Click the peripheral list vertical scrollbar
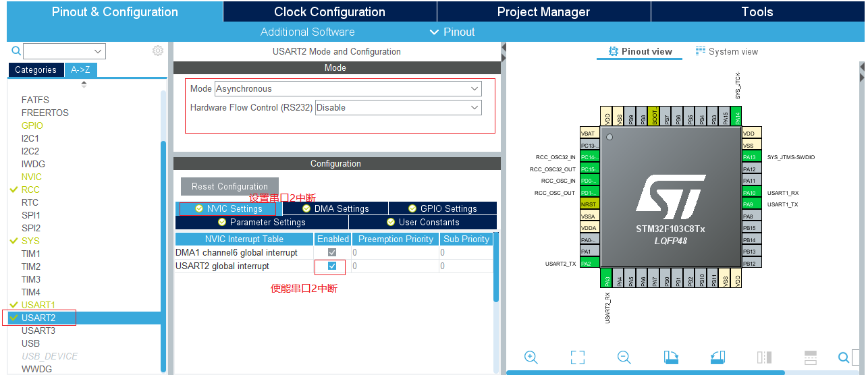Image resolution: width=868 pixels, height=375 pixels. point(163,256)
